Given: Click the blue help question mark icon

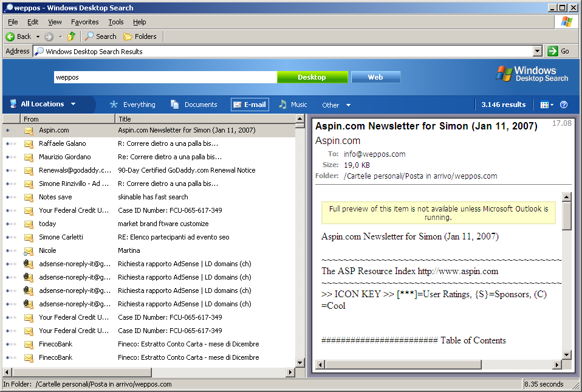Looking at the screenshot, I should point(563,105).
